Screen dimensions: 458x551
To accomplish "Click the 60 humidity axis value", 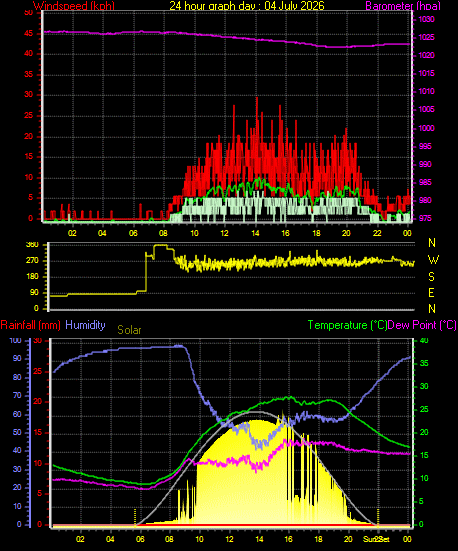I will (x=17, y=414).
